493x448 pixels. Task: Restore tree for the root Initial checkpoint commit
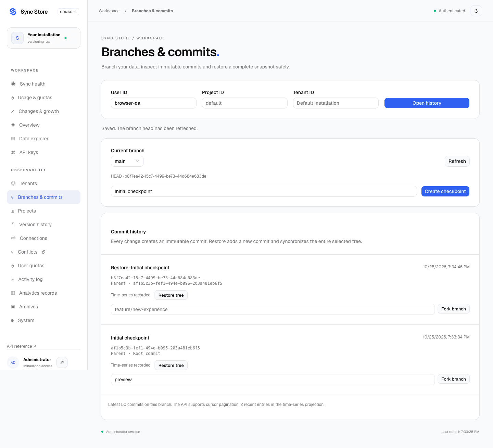[x=171, y=365]
